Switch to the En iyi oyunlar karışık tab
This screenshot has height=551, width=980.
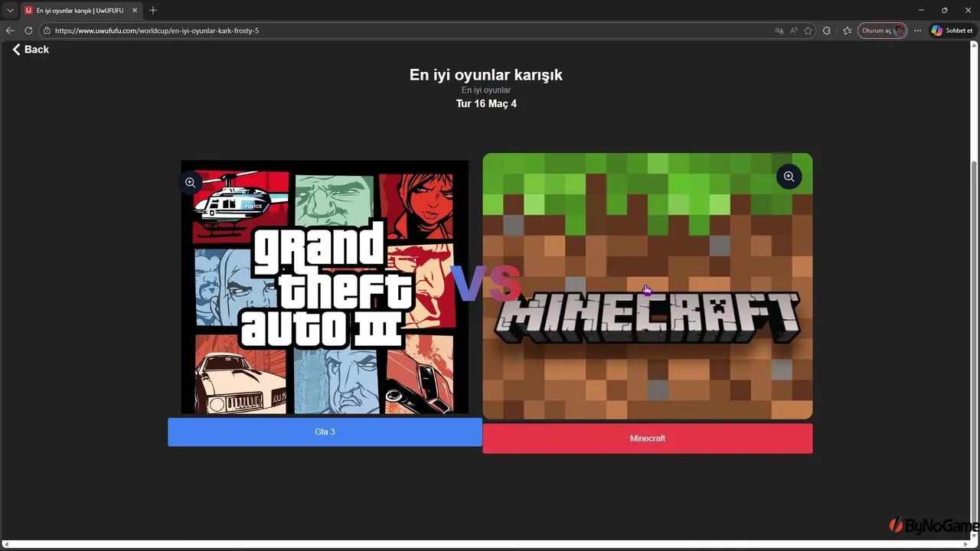tap(80, 11)
